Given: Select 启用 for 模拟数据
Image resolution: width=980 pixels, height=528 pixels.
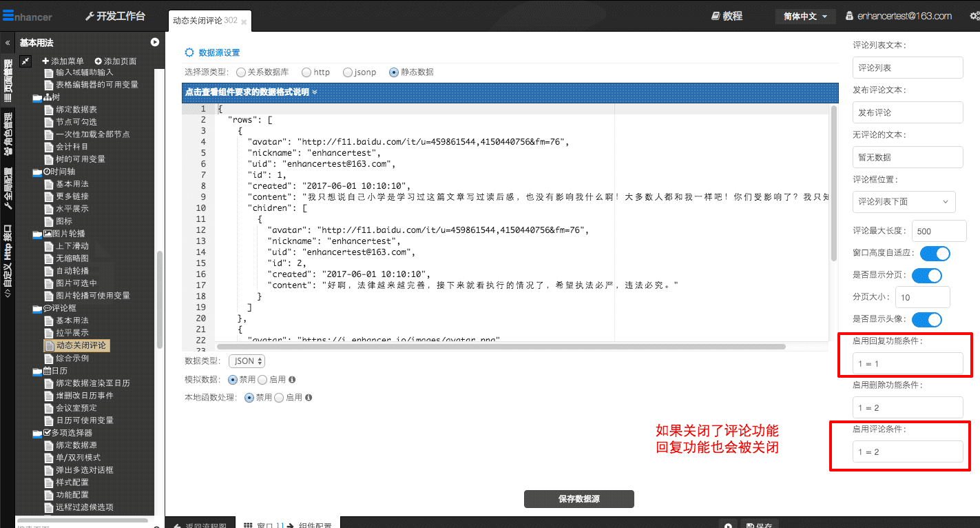Looking at the screenshot, I should click(x=262, y=380).
